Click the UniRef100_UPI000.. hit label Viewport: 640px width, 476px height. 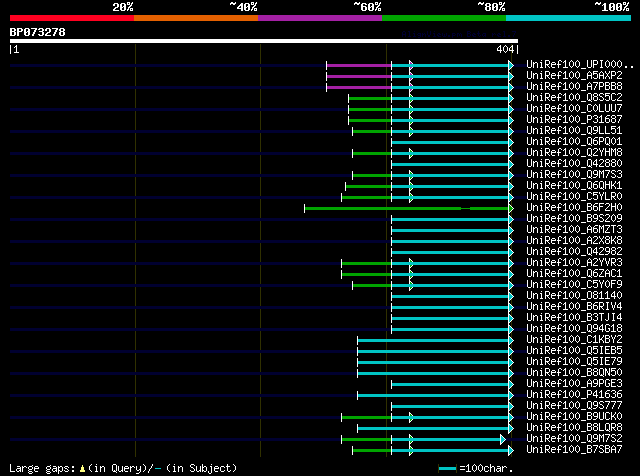click(580, 65)
